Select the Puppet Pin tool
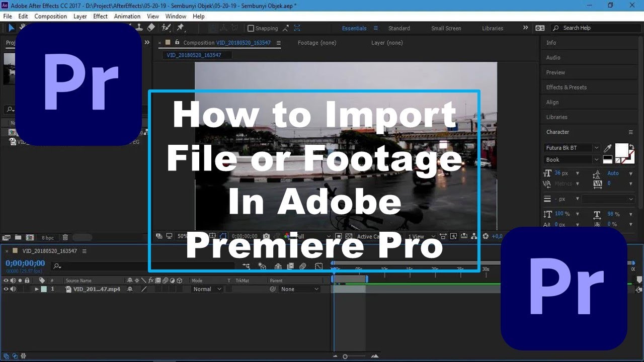 pyautogui.click(x=180, y=28)
